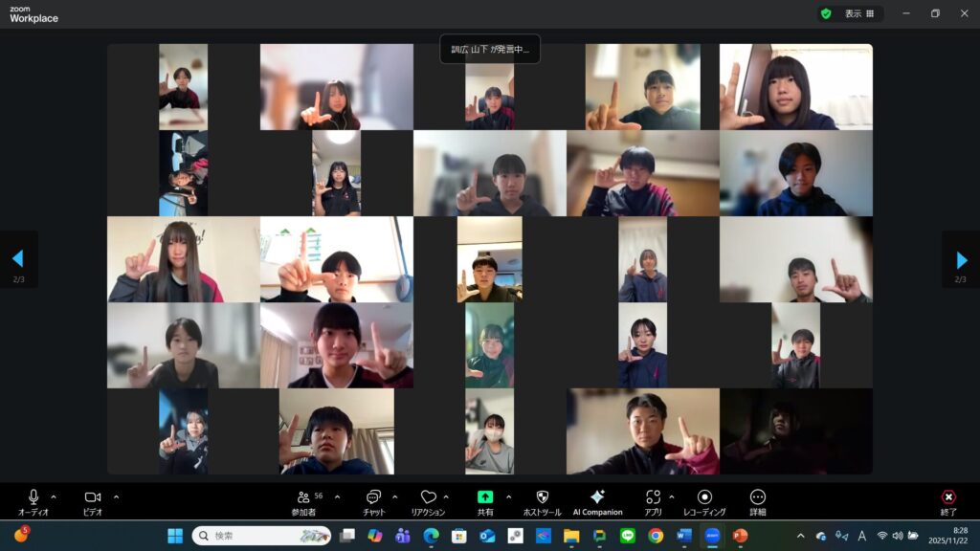Toggle the microphone audio mute
This screenshot has height=551, width=980.
pyautogui.click(x=33, y=497)
